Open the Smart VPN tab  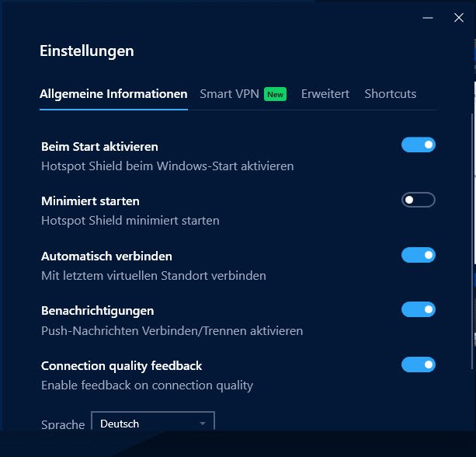point(230,94)
